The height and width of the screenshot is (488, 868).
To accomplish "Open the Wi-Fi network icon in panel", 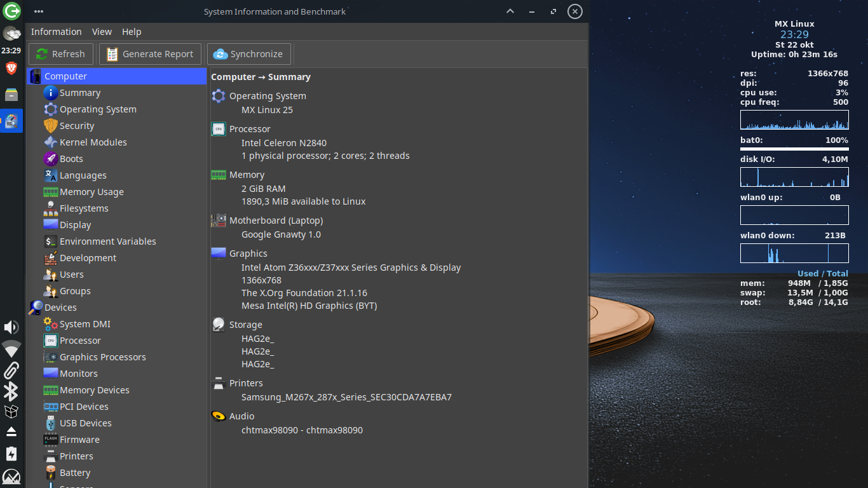I will click(11, 349).
